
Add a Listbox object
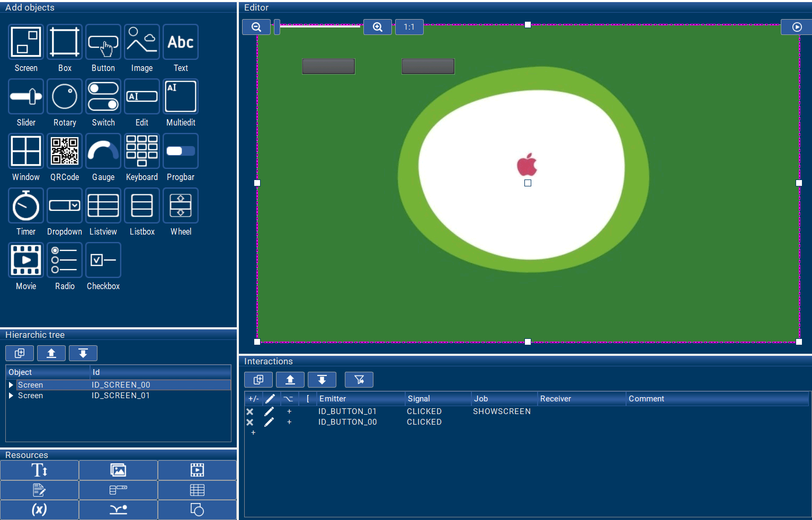click(x=142, y=205)
